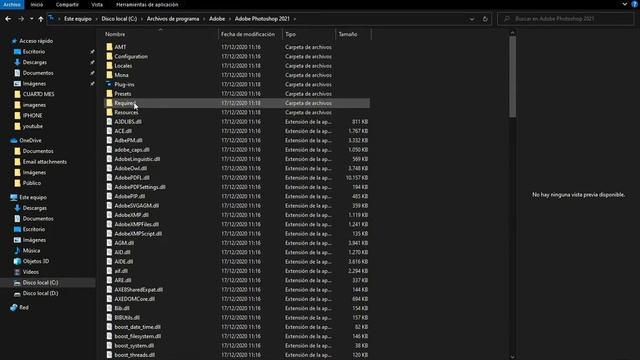This screenshot has width=640, height=360.
Task: Open Herramientas de aplicación tab
Action: [x=147, y=4]
